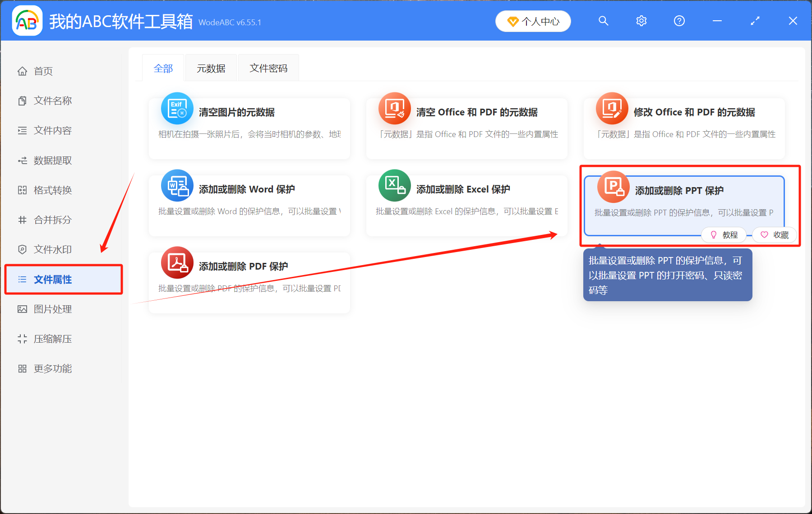The image size is (812, 514).
Task: Open the 添加或删除 PDF 保护 icon
Action: coord(177,263)
